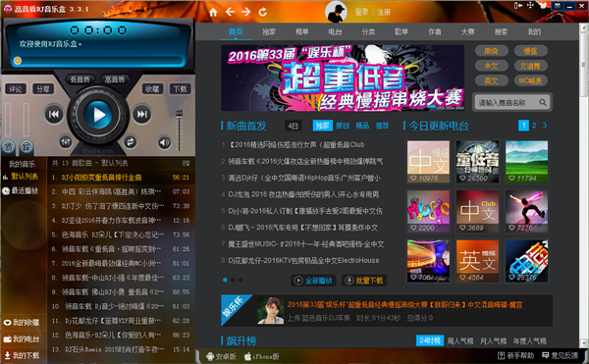The width and height of the screenshot is (589, 364).
Task: Open the 榜单 charts tab
Action: 302,32
